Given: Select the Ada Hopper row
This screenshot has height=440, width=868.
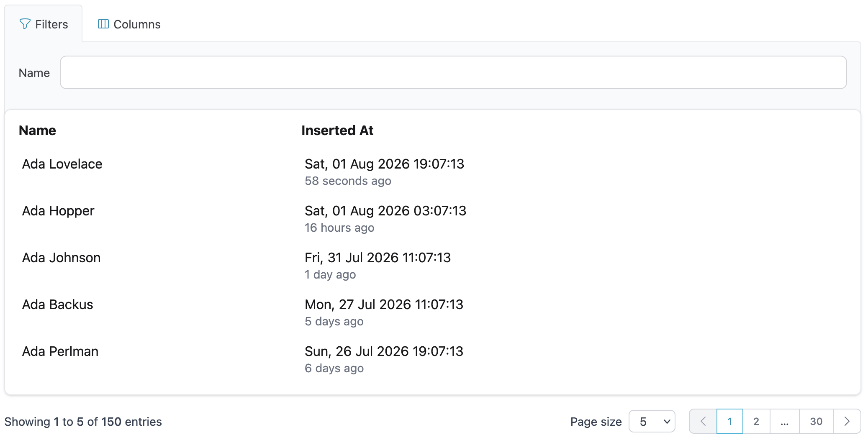Looking at the screenshot, I should pyautogui.click(x=433, y=219).
